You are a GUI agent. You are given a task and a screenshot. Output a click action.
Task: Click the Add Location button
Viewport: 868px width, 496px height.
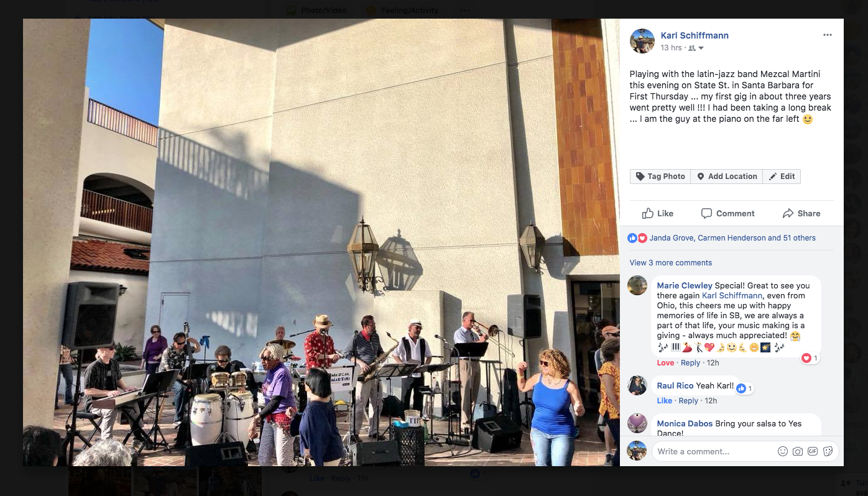point(726,177)
